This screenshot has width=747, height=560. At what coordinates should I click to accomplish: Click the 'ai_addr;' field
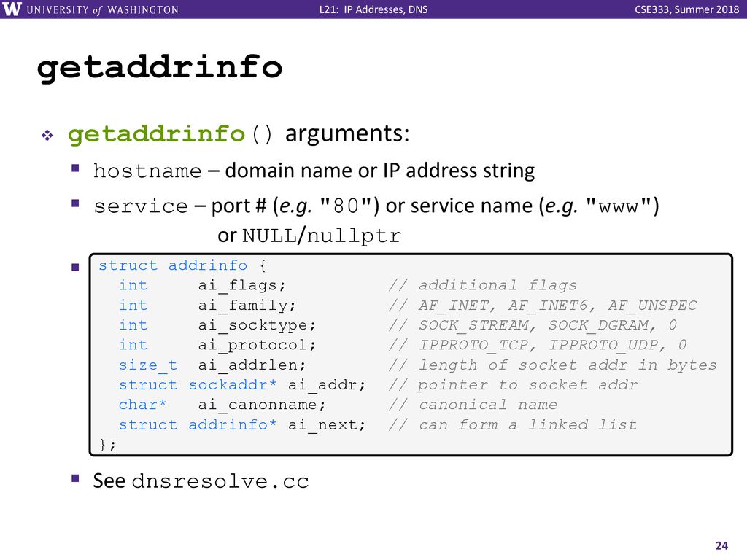coord(327,385)
